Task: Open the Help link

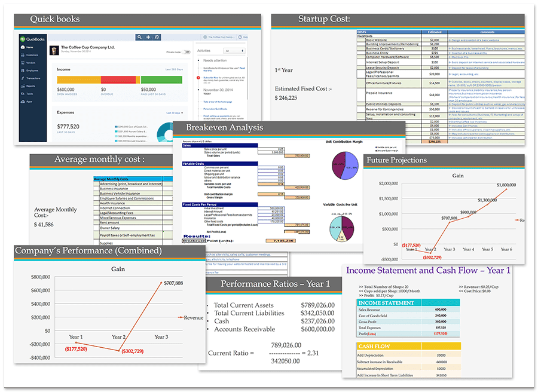Action: [x=242, y=37]
